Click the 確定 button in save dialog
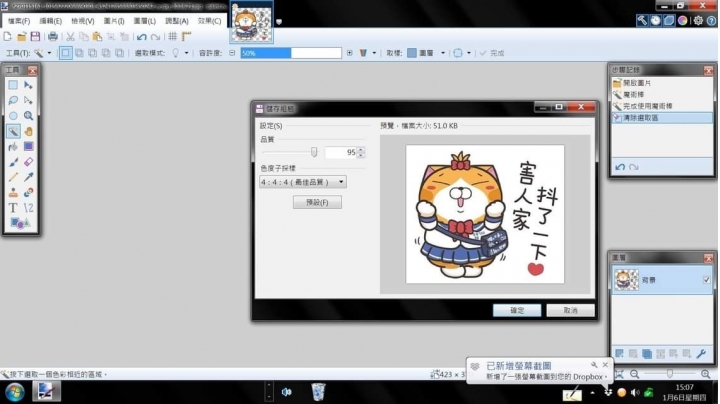 coord(517,310)
